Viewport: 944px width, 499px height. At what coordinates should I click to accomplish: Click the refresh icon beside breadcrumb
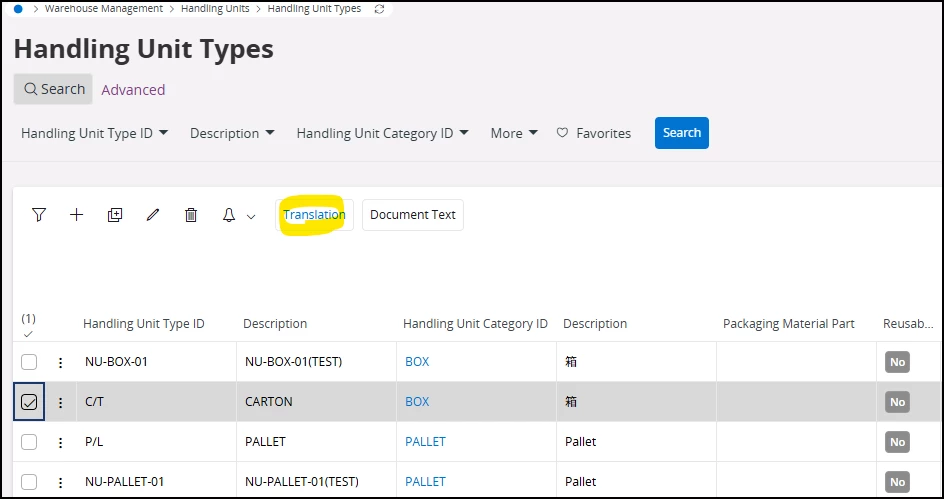click(x=379, y=9)
